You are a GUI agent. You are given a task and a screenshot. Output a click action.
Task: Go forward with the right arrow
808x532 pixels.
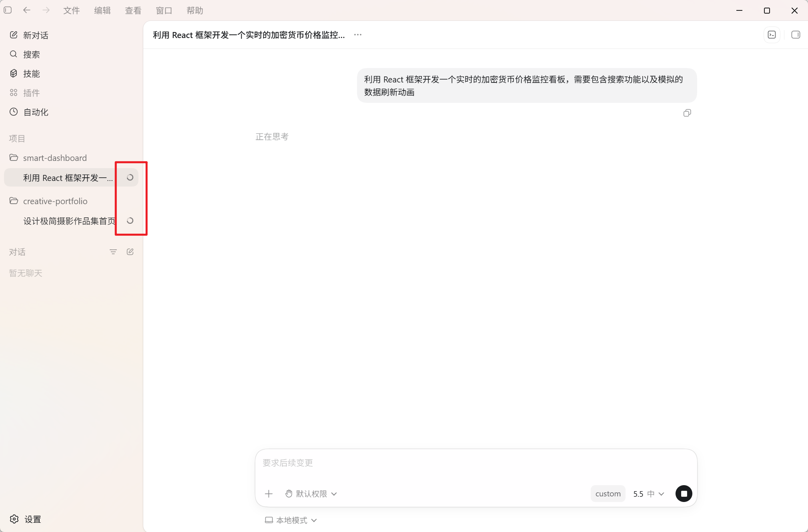[x=46, y=10]
